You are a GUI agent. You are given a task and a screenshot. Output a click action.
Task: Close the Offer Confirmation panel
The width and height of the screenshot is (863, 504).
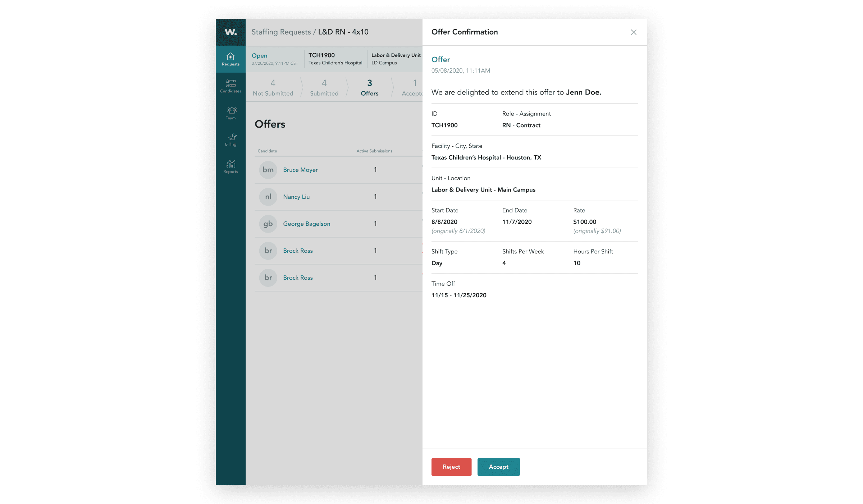pyautogui.click(x=633, y=32)
